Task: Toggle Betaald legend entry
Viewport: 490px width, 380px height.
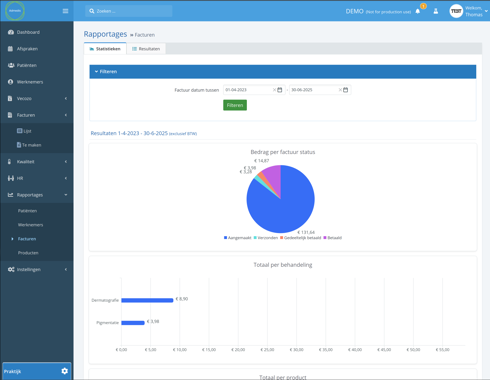Action: pos(333,238)
